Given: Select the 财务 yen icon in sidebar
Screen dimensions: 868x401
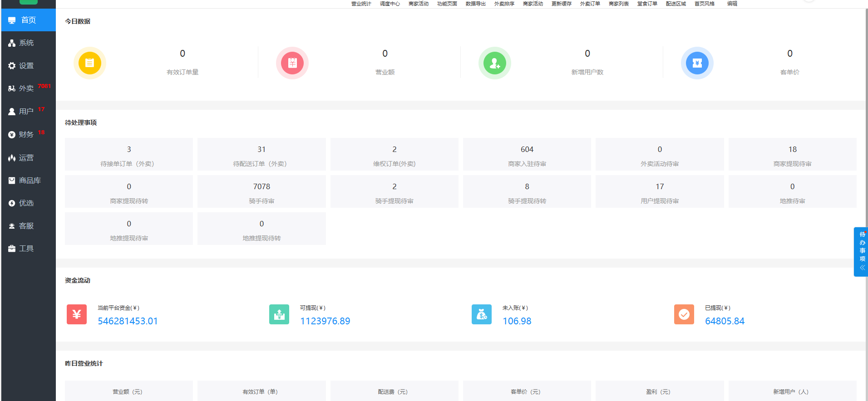Looking at the screenshot, I should pos(12,135).
